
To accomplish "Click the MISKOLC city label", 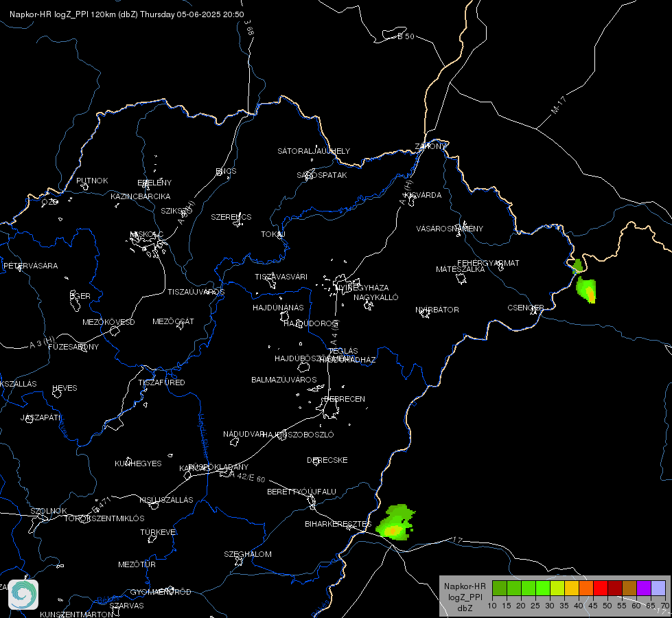I will 147,234.
